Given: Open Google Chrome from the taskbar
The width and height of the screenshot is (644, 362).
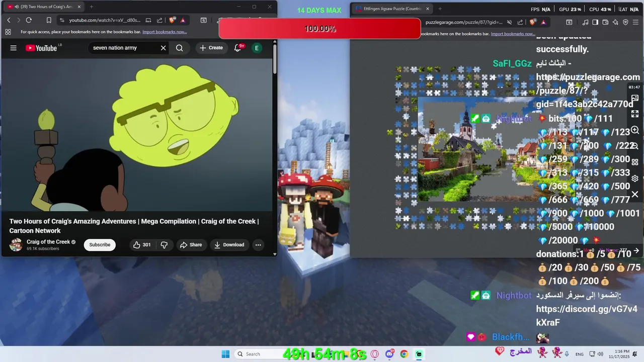Looking at the screenshot, I should 404,354.
